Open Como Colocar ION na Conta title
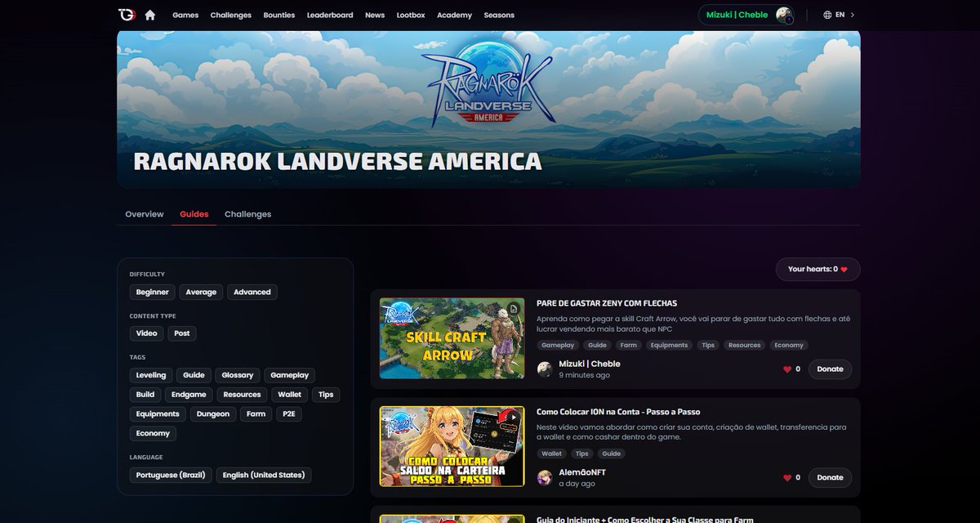980x523 pixels. [x=618, y=412]
